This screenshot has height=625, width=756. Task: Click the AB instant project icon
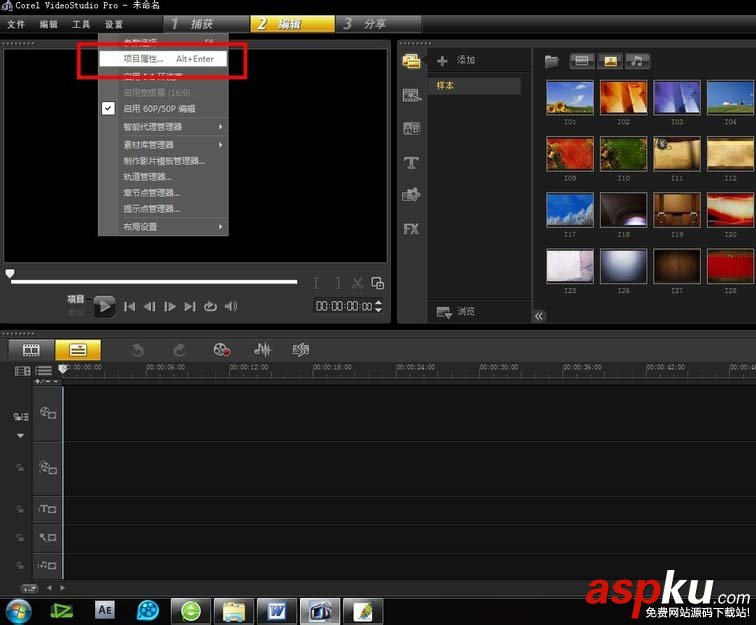coord(411,128)
